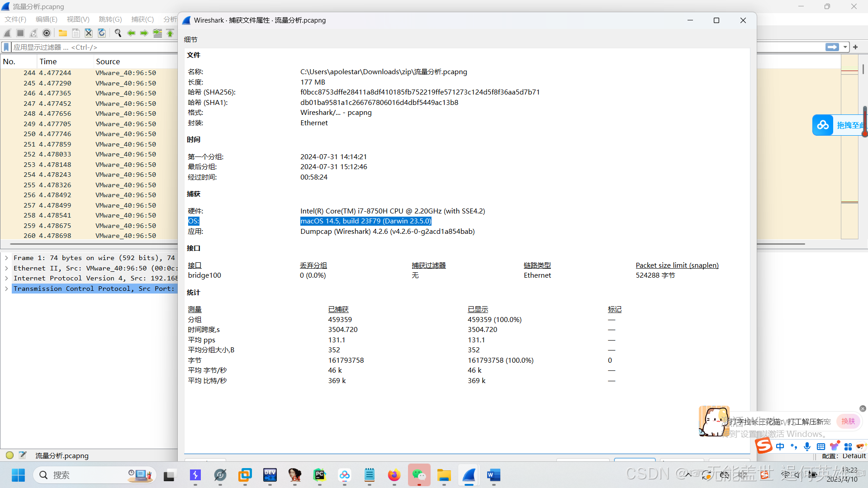Open a capture file via folder icon
Viewport: 868px width, 488px height.
63,33
